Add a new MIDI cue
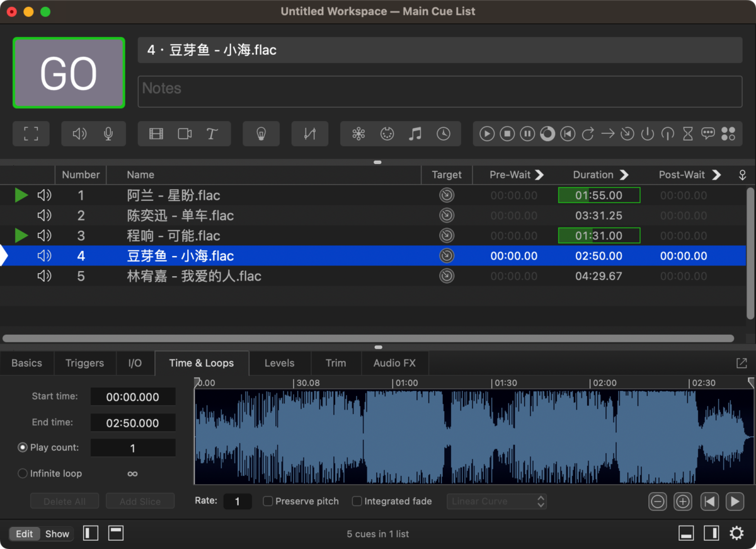 tap(387, 134)
